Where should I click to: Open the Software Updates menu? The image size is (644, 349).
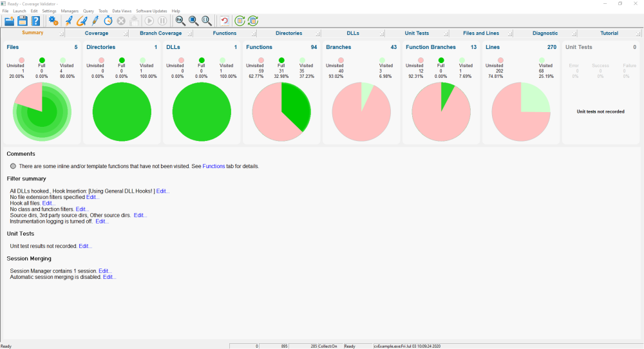tap(151, 11)
